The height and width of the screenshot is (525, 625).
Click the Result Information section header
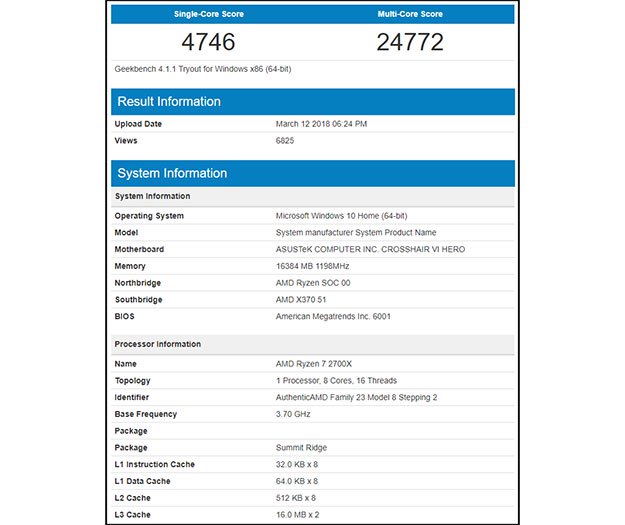tap(169, 101)
